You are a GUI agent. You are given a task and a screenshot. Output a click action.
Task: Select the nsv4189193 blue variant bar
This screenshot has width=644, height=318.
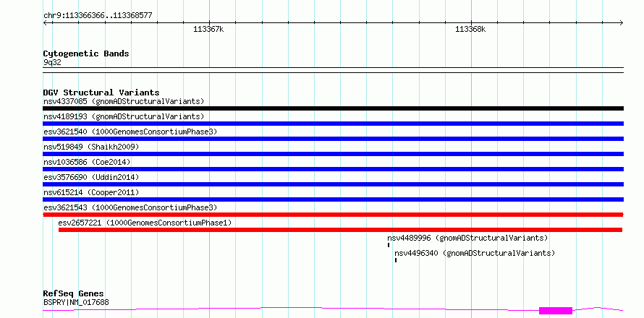tap(333, 124)
